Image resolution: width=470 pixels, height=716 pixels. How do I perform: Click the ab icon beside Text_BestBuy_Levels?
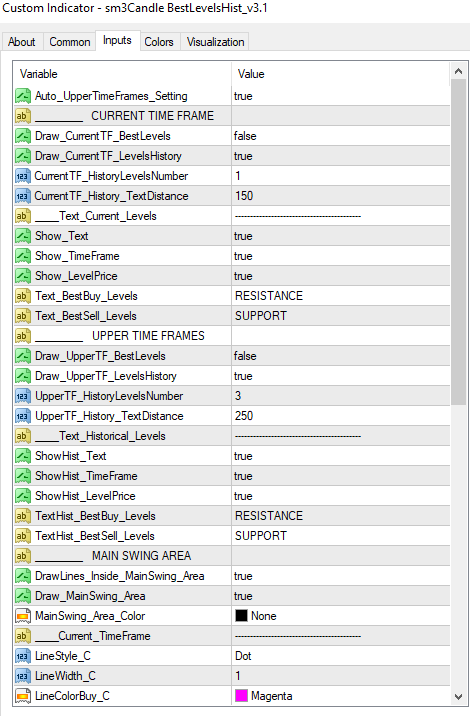click(22, 296)
